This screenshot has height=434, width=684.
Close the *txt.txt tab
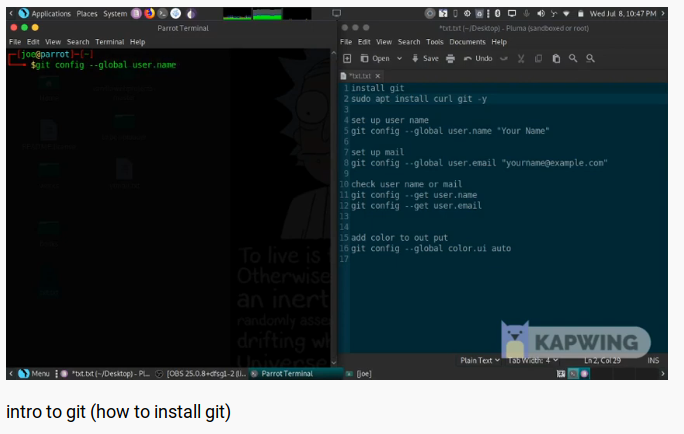tap(378, 76)
